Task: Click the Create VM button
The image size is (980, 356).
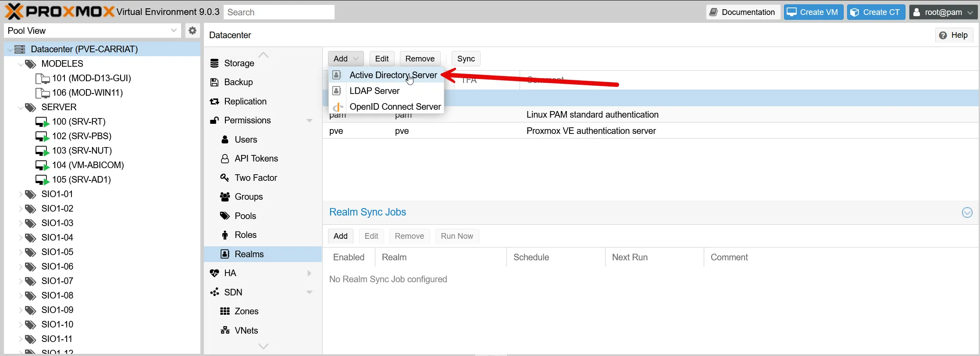Action: pyautogui.click(x=813, y=12)
